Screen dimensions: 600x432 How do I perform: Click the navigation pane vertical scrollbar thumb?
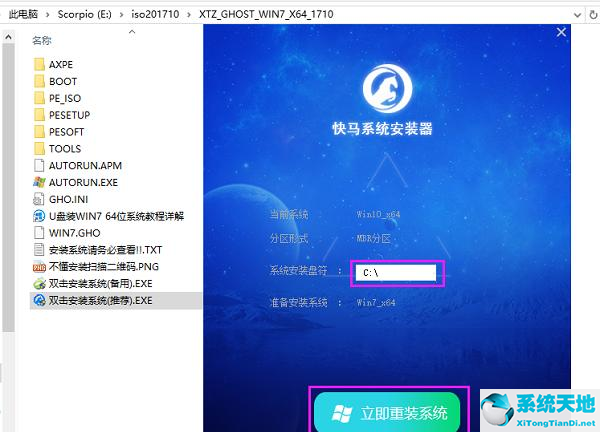tap(8, 187)
